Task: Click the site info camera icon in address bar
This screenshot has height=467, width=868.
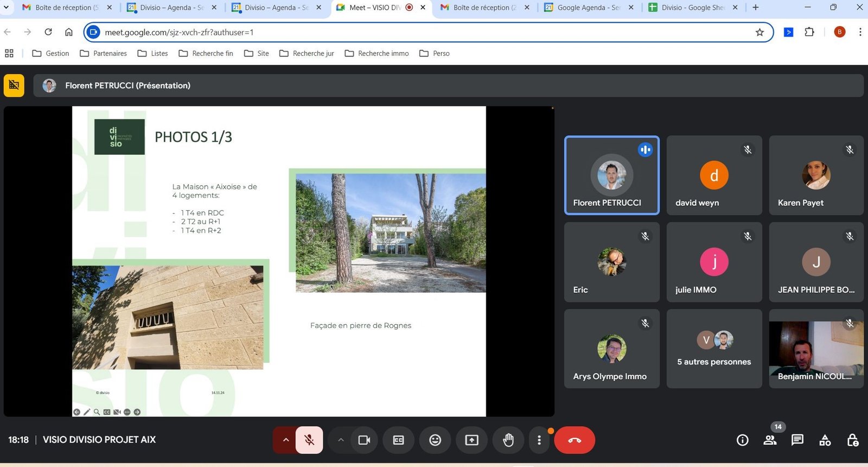Action: [x=93, y=32]
